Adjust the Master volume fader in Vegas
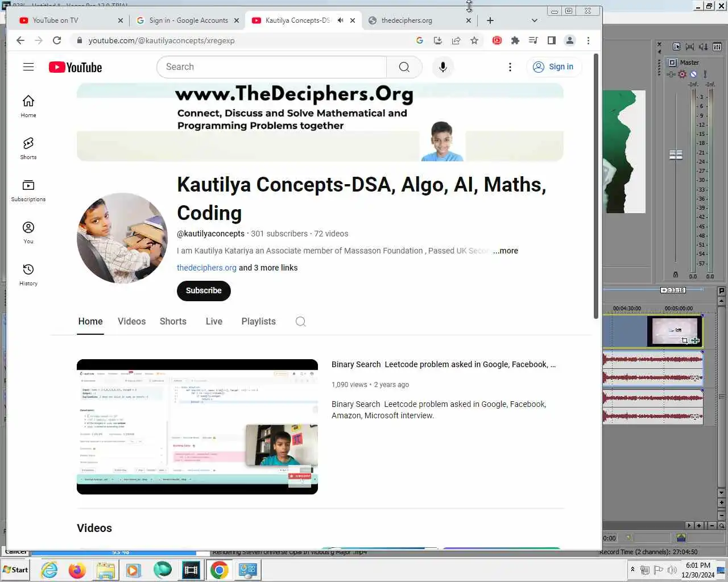Screen dimensions: 728x582 (x=676, y=155)
